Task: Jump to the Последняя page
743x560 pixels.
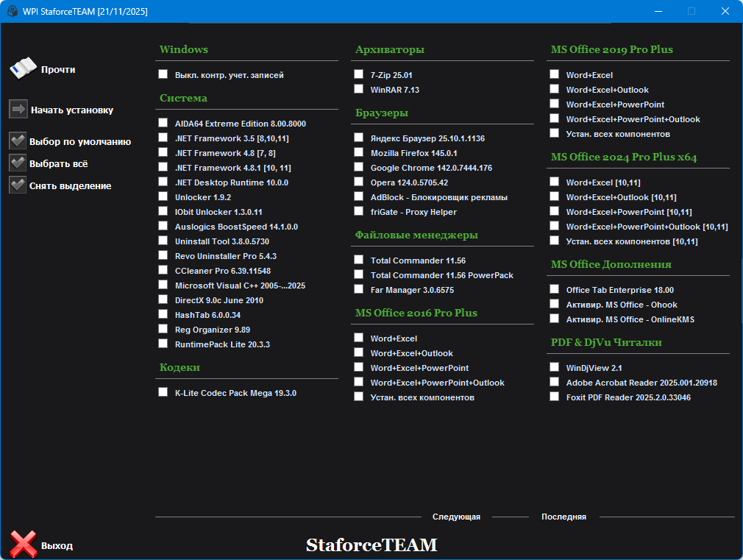Action: click(x=564, y=517)
